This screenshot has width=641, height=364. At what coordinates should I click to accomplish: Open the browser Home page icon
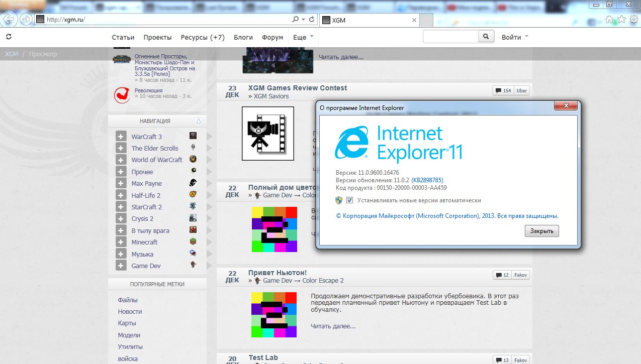click(609, 20)
